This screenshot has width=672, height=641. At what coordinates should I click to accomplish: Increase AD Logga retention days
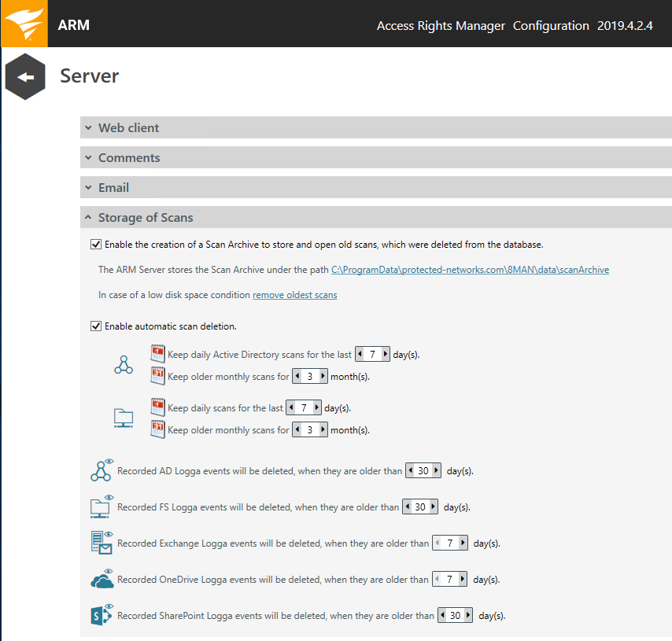[x=436, y=470]
